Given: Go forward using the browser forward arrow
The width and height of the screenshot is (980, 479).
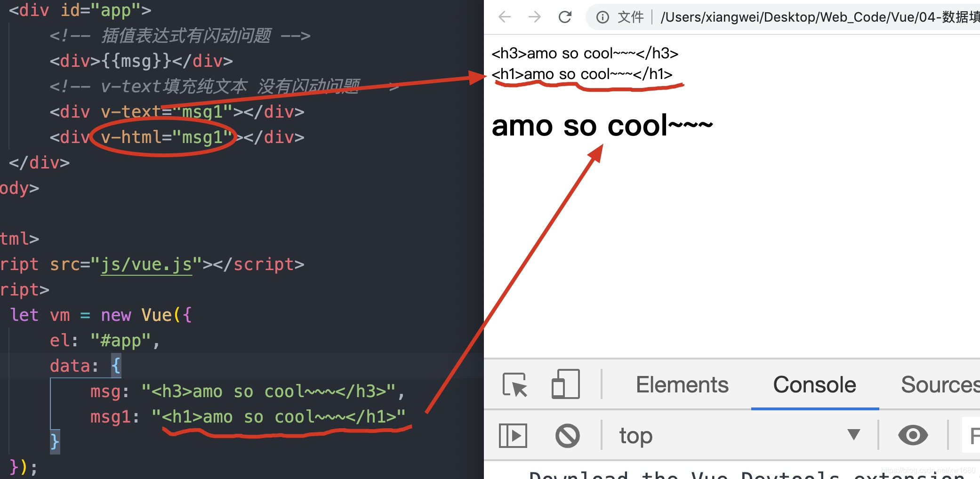Looking at the screenshot, I should click(535, 17).
